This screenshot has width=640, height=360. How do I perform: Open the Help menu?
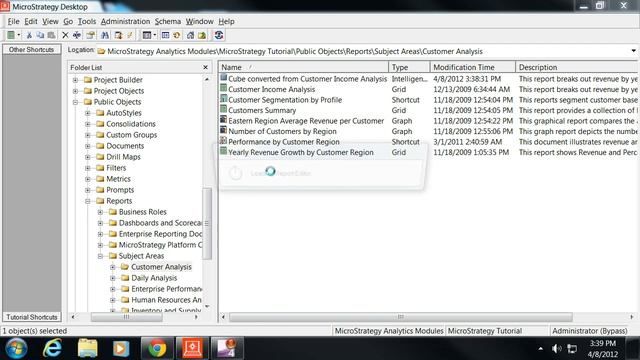click(226, 22)
